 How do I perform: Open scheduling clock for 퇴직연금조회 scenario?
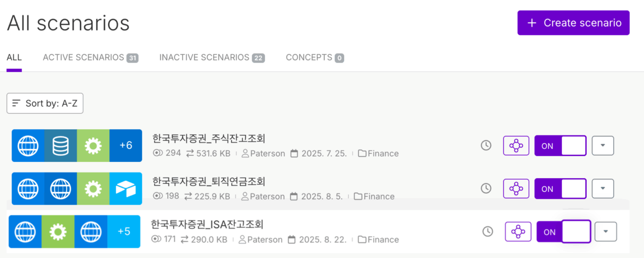[x=486, y=189]
